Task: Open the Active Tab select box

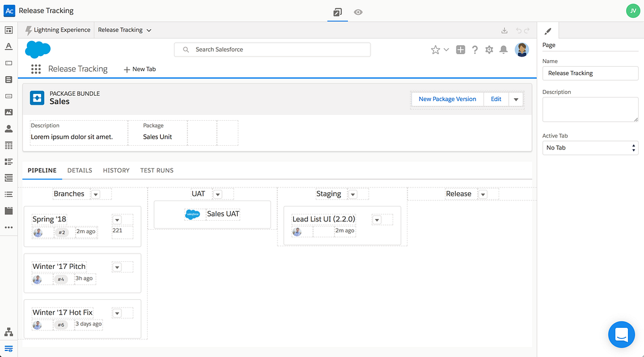Action: pos(590,148)
